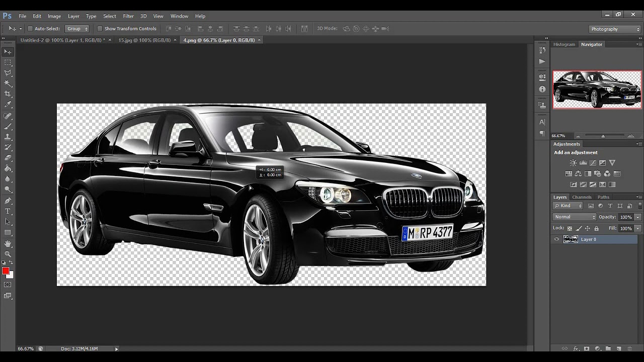This screenshot has height=362, width=644.
Task: Switch to the Histogram tab
Action: [x=564, y=44]
